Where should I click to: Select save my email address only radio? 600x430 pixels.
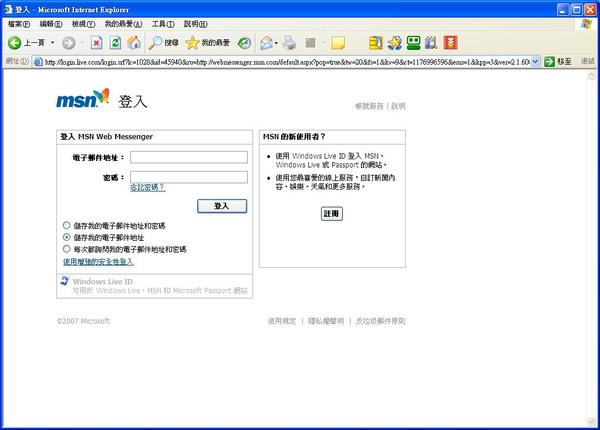67,237
